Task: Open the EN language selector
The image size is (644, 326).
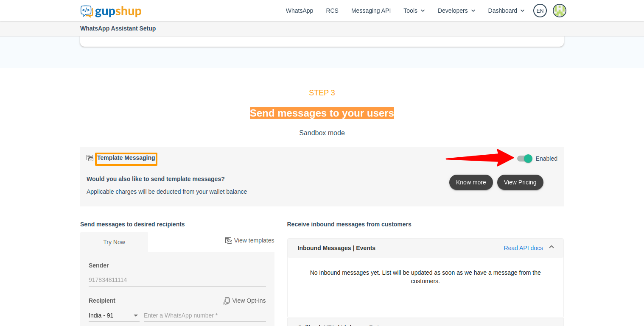Action: (540, 11)
